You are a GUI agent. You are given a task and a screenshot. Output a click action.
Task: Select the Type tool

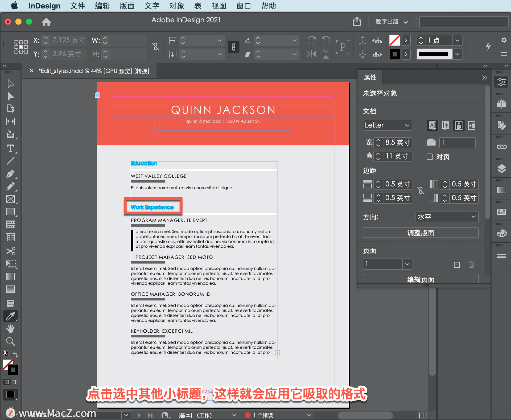(x=10, y=148)
